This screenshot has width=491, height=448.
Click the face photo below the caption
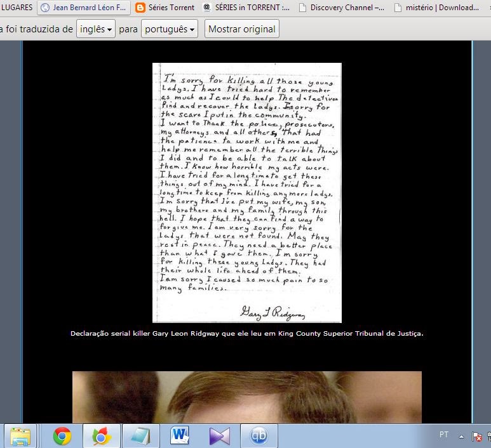pos(246,397)
